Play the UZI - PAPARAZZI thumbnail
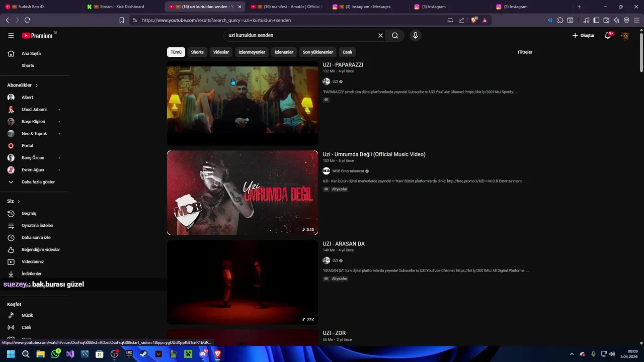 (x=243, y=104)
